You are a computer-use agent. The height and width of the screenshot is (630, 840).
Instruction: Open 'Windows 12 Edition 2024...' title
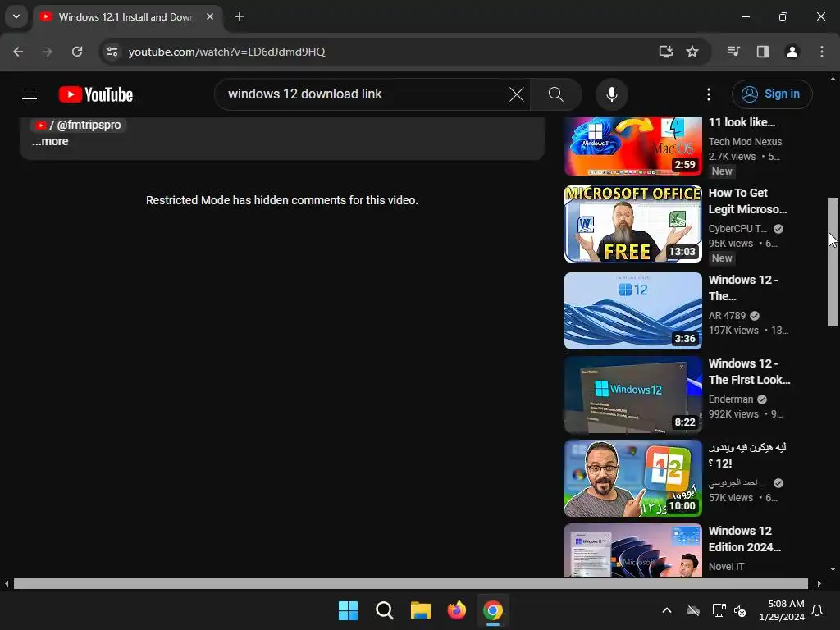(x=745, y=539)
